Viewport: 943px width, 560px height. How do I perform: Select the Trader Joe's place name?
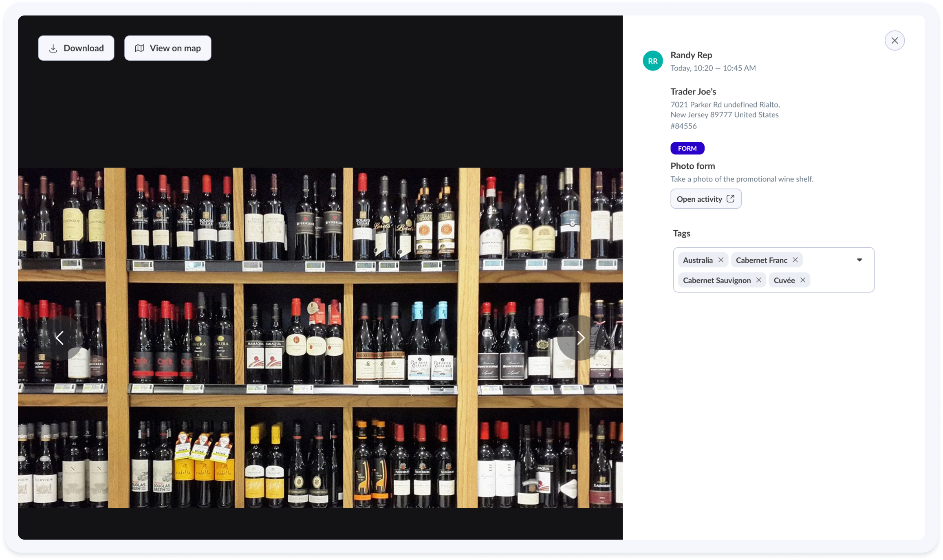coord(693,91)
